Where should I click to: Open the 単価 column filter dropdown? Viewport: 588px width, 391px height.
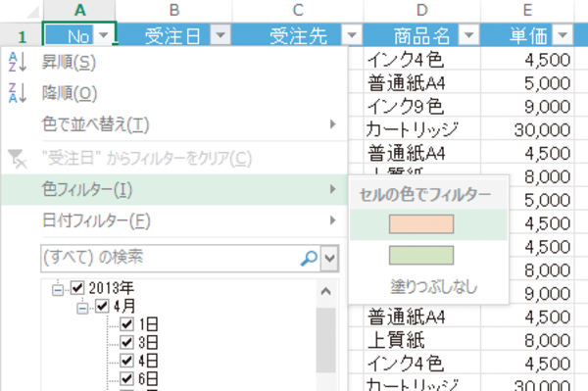(x=563, y=35)
